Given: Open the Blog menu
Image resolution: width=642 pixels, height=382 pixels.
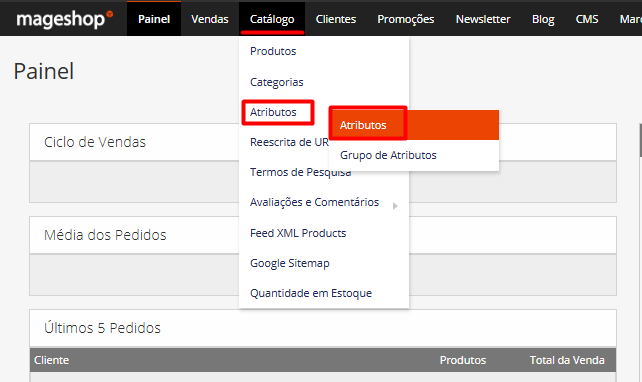Looking at the screenshot, I should point(543,19).
